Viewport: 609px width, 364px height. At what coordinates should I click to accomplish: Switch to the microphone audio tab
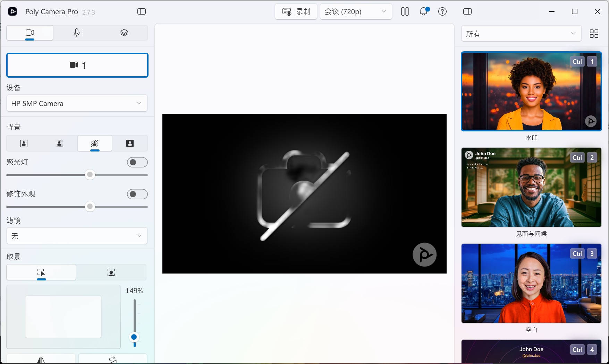coord(77,33)
